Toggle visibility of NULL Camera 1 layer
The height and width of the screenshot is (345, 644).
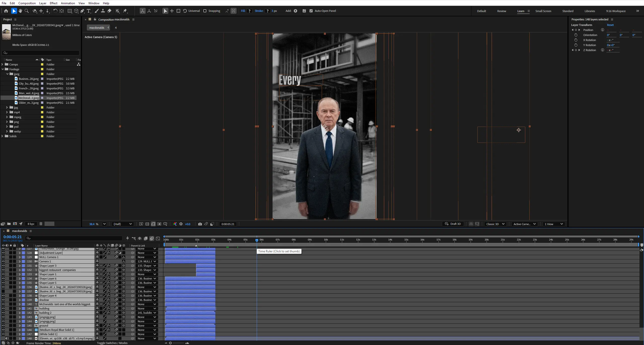coord(3,257)
